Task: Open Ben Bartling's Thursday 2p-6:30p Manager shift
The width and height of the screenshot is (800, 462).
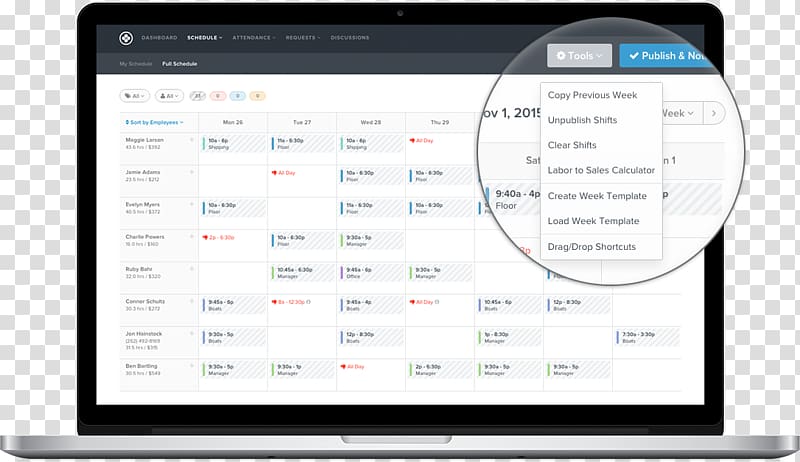Action: coord(440,370)
